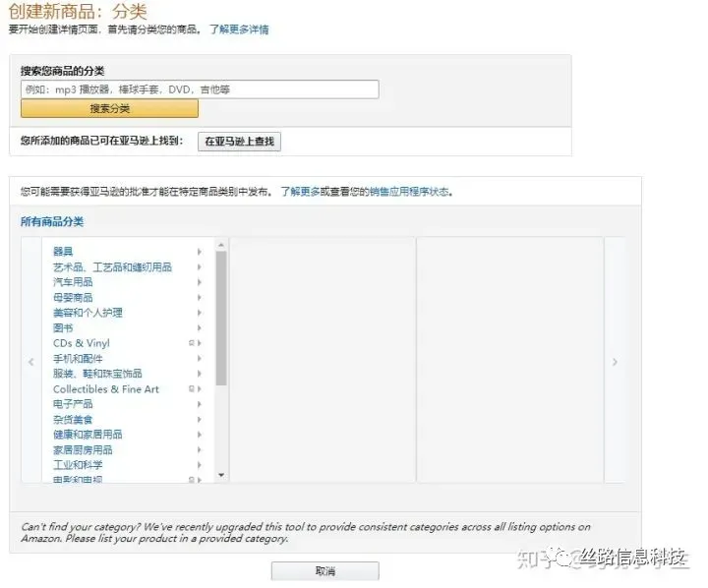
Task: Click the 取消 button
Action: pos(325,571)
